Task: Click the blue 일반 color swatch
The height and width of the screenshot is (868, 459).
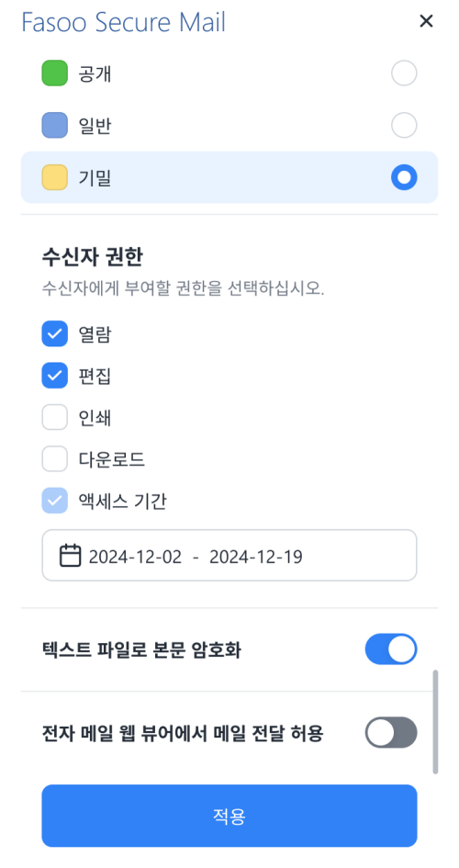Action: tap(55, 126)
